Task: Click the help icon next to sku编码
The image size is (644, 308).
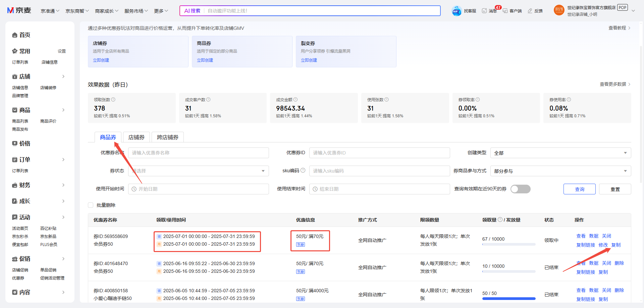Action: (303, 170)
